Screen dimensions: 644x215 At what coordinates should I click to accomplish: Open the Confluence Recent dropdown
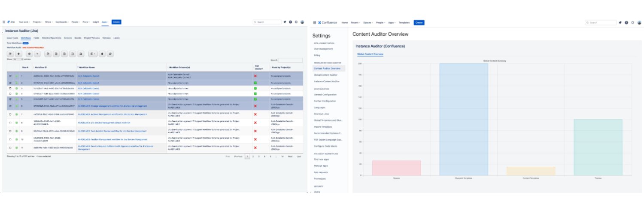pyautogui.click(x=355, y=22)
